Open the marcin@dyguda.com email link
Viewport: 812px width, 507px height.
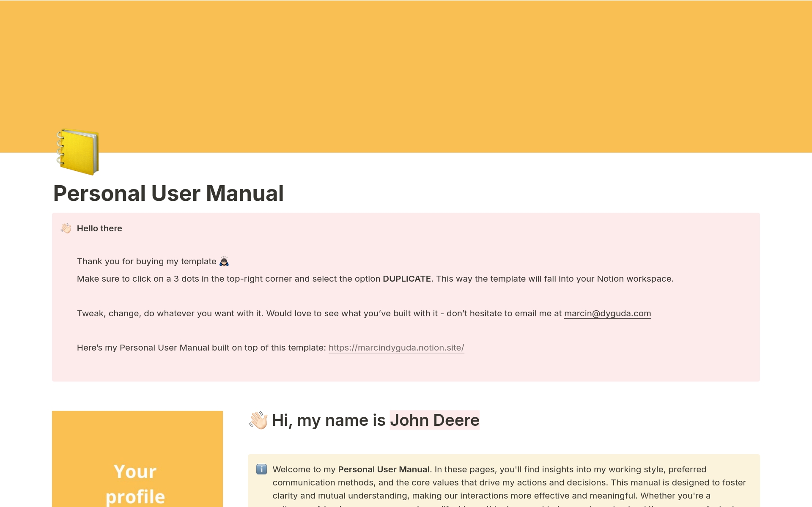608,313
